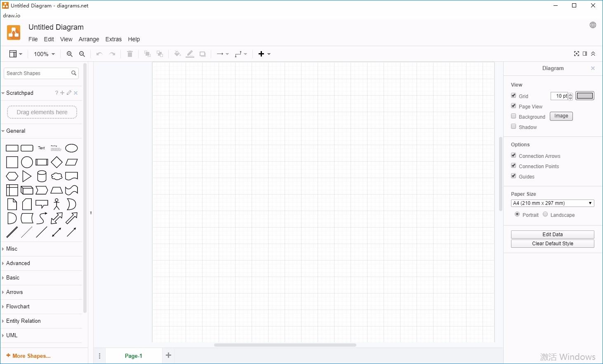Viewport: 603px width, 364px height.
Task: Open the Help menu
Action: click(x=134, y=39)
